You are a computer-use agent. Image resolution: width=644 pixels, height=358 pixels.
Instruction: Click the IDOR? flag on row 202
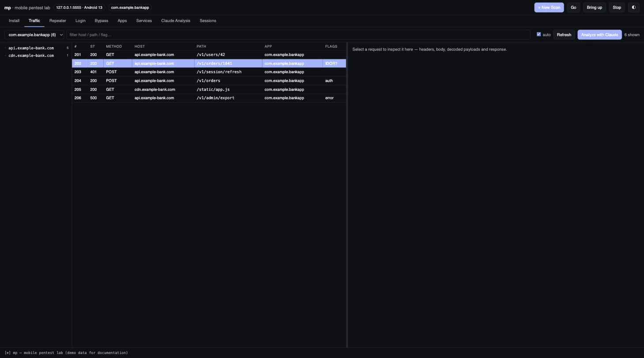point(331,63)
